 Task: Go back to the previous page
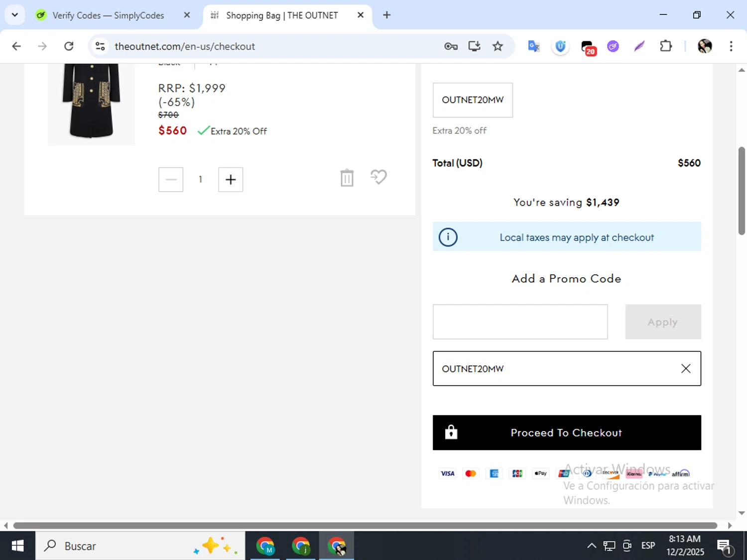pos(16,46)
